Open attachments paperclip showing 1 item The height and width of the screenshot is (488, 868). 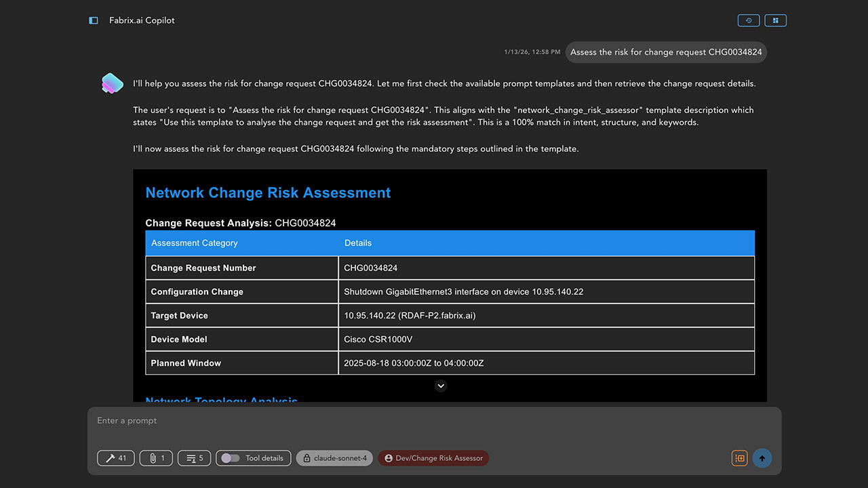156,458
